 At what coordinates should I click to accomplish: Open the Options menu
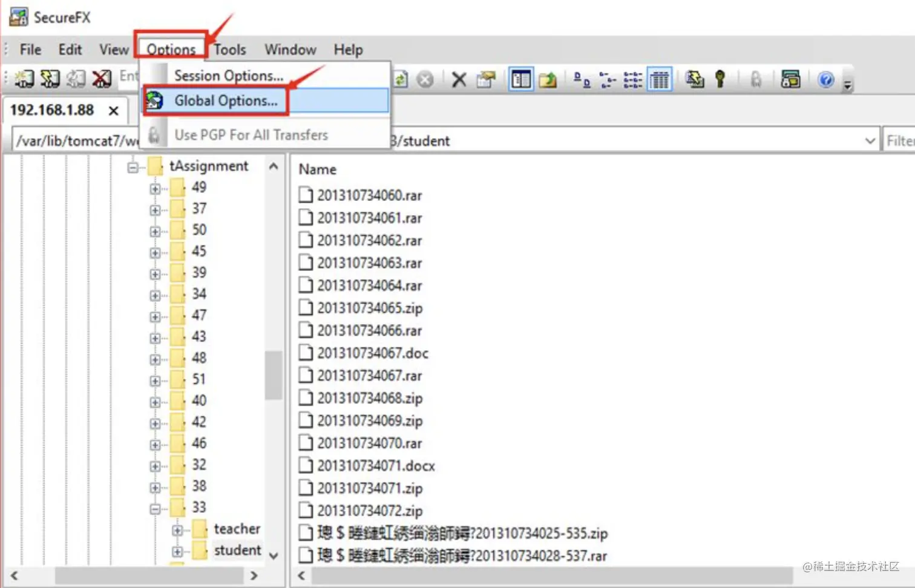(171, 50)
